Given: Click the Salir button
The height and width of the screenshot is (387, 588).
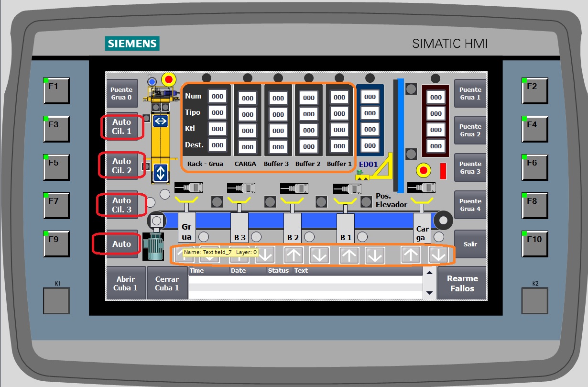Looking at the screenshot, I should point(470,244).
